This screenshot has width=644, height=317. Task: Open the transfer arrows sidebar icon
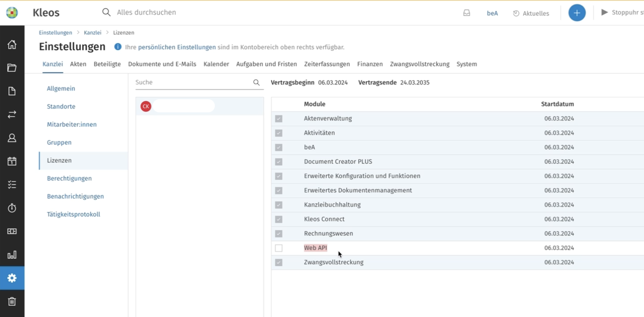click(12, 115)
